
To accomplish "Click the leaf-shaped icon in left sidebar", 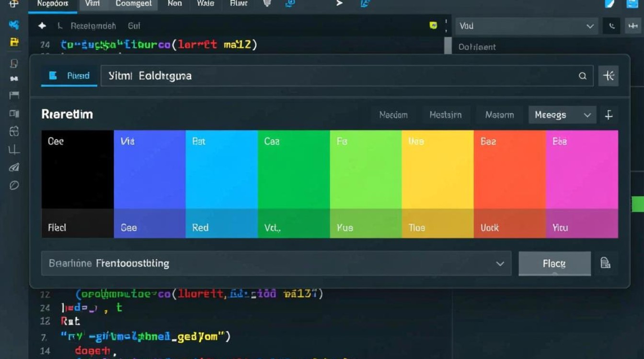I will click(14, 185).
